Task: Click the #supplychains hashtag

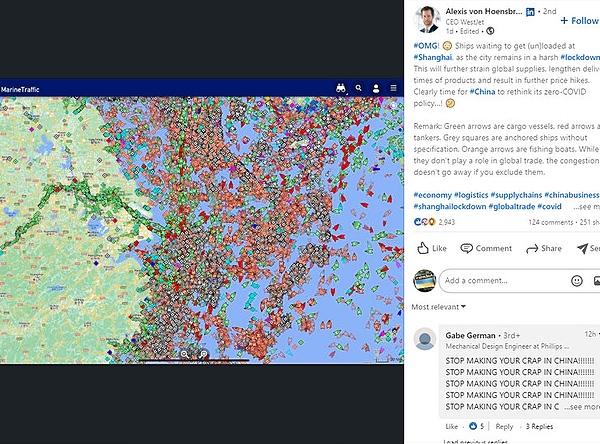Action: tap(516, 195)
